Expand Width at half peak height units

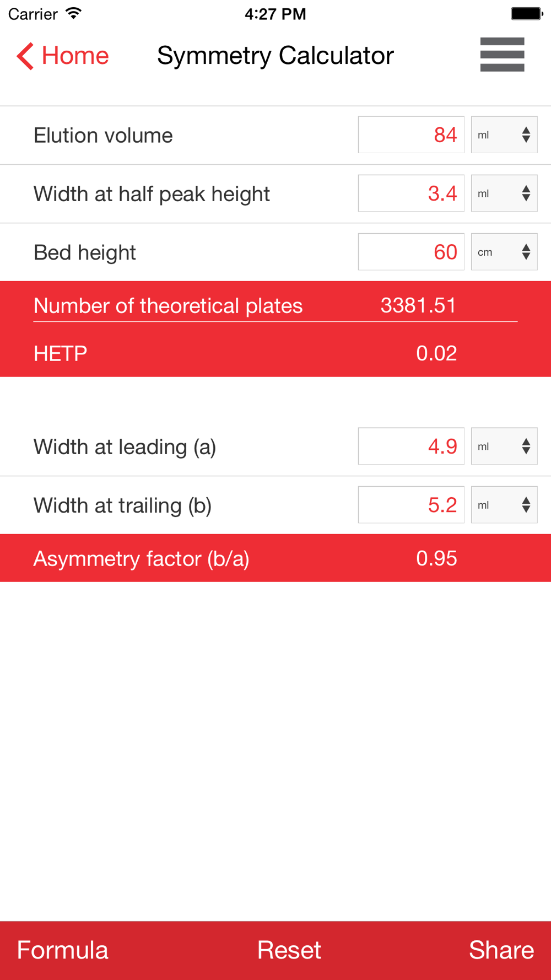[x=504, y=193]
